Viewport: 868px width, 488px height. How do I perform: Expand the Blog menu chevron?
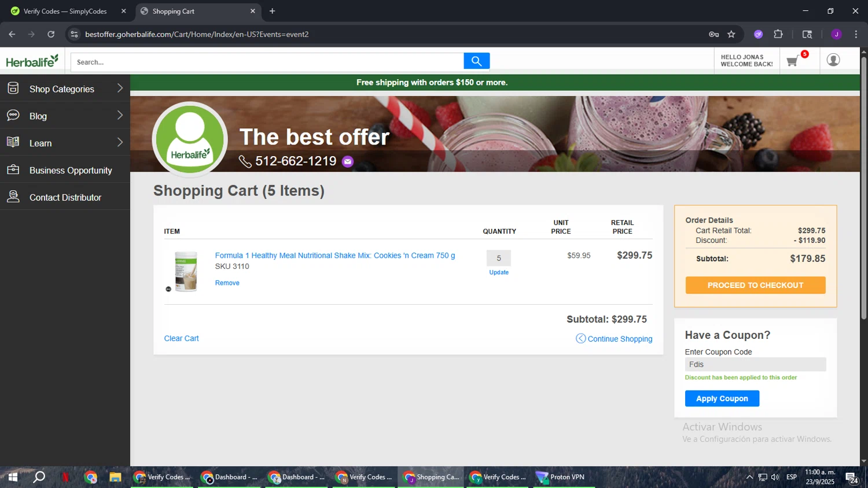120,115
